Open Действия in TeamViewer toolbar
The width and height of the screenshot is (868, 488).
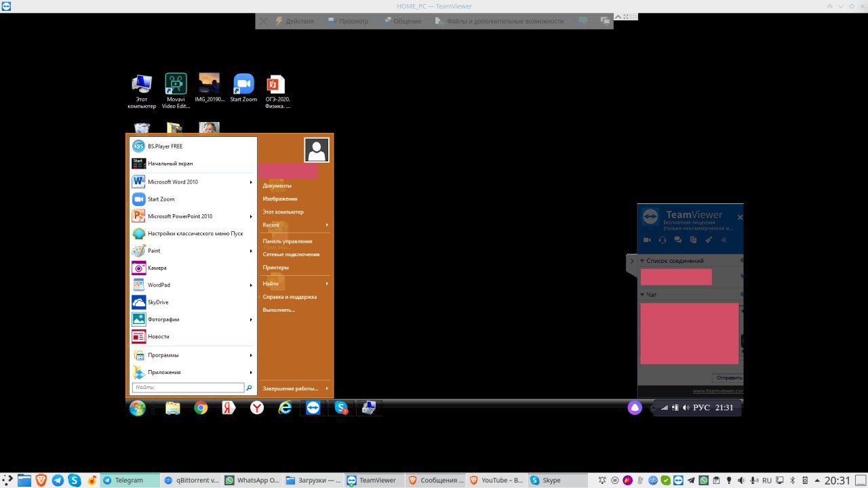click(294, 21)
